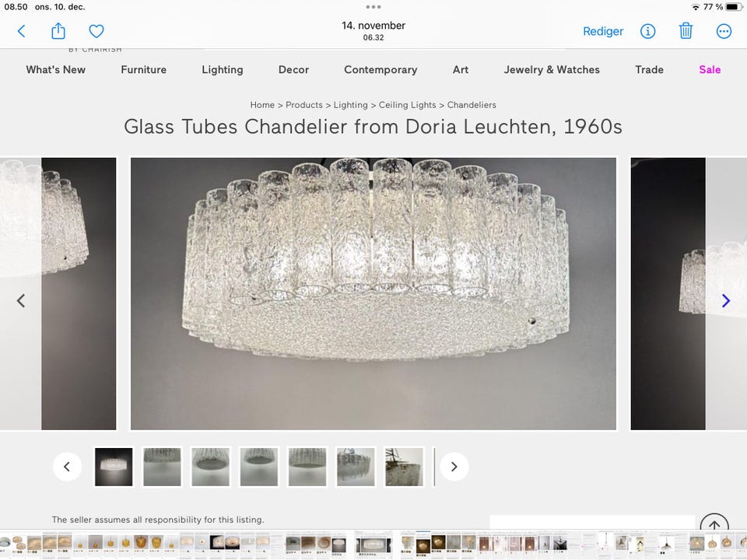Advance to next image with blue chevron

tap(725, 300)
